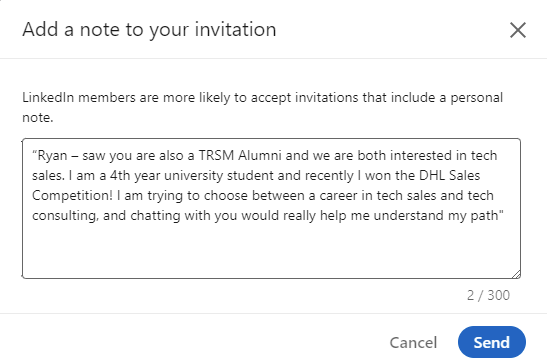Click the 2 / 300 character counter
This screenshot has width=547, height=364.
click(x=488, y=295)
